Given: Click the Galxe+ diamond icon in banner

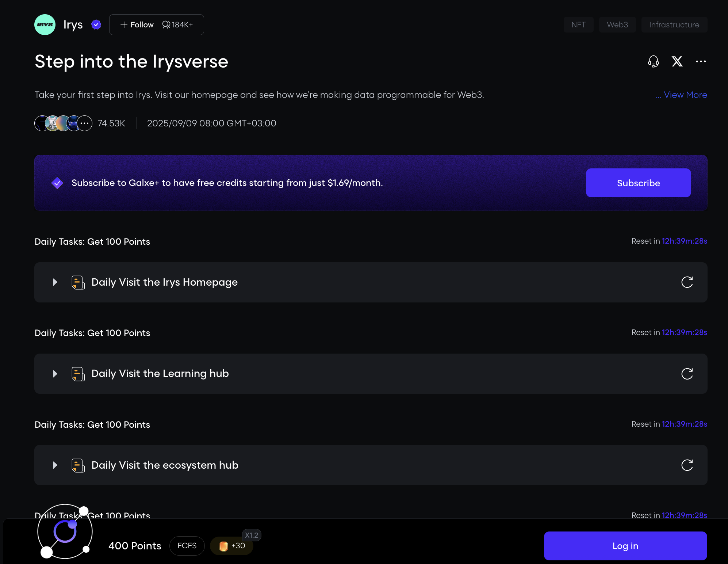Looking at the screenshot, I should point(57,183).
